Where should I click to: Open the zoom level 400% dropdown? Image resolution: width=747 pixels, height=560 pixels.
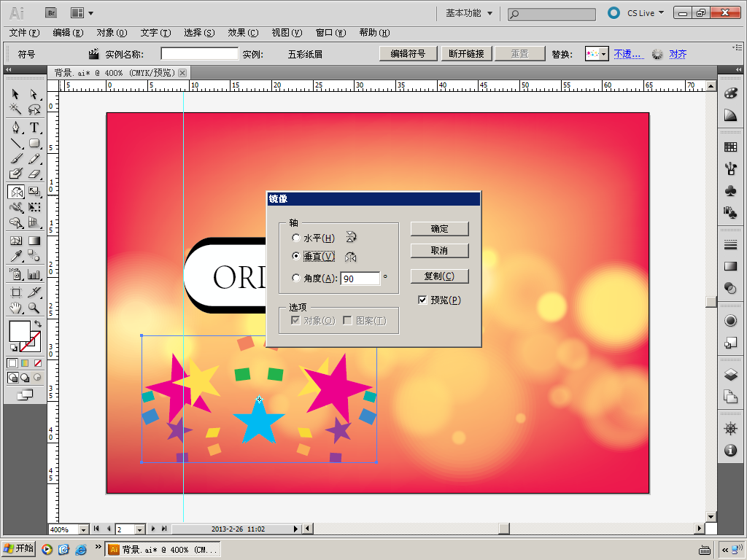click(83, 529)
